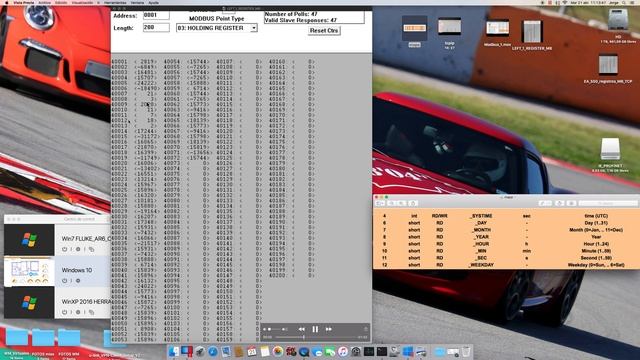
Task: Click the snapshot icon under WinXP 2016
Action: pyautogui.click(x=91, y=312)
